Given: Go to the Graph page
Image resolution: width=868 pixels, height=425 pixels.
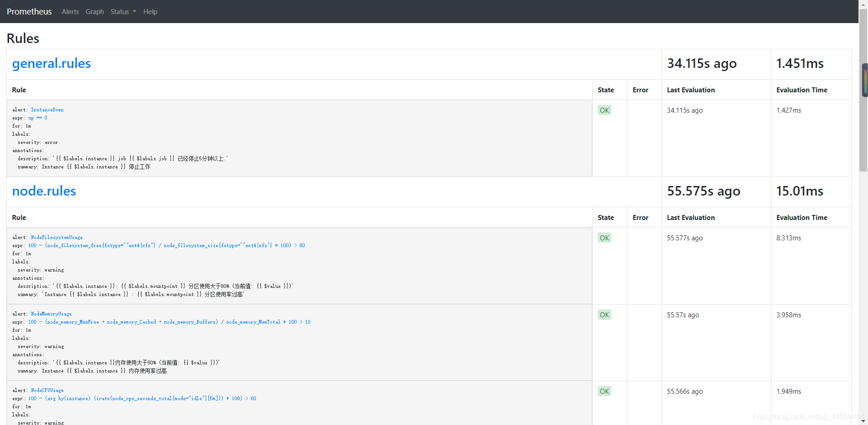Looking at the screenshot, I should 95,12.
